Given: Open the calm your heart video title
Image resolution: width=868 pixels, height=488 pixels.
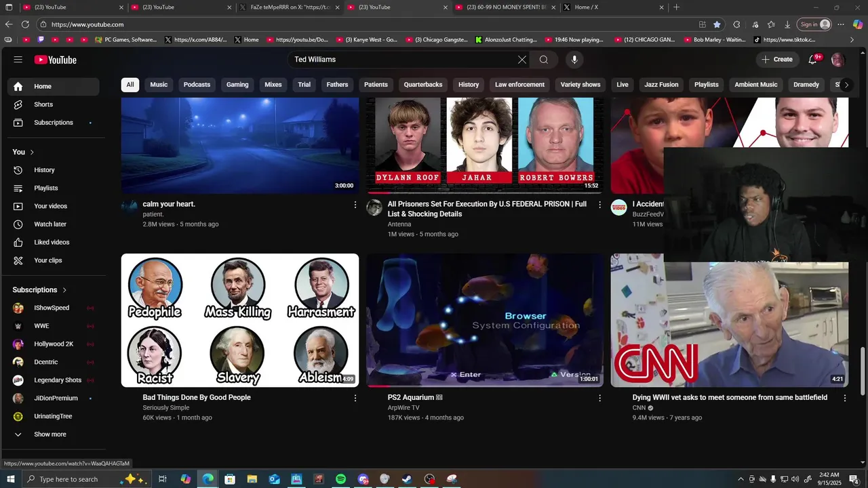Looking at the screenshot, I should (169, 204).
